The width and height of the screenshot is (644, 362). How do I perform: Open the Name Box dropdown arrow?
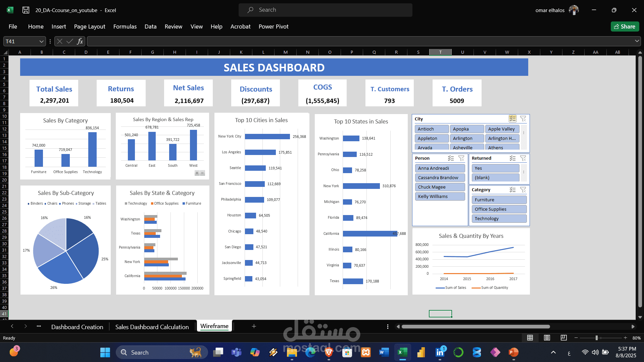coord(42,41)
